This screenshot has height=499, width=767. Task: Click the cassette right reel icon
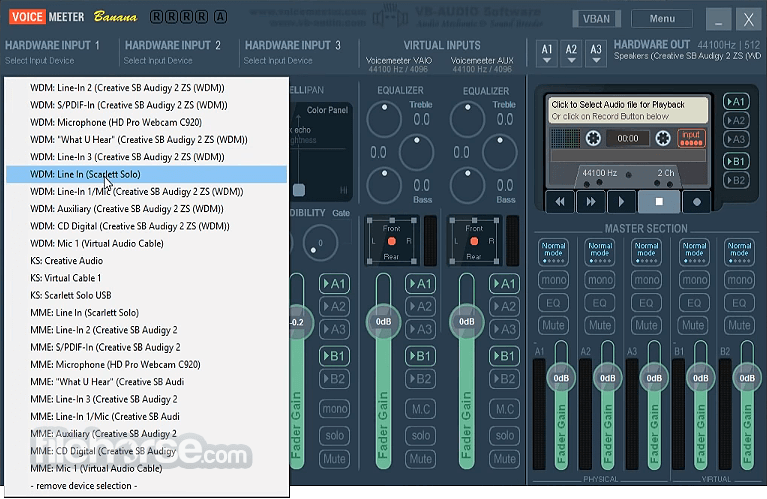pyautogui.click(x=663, y=138)
